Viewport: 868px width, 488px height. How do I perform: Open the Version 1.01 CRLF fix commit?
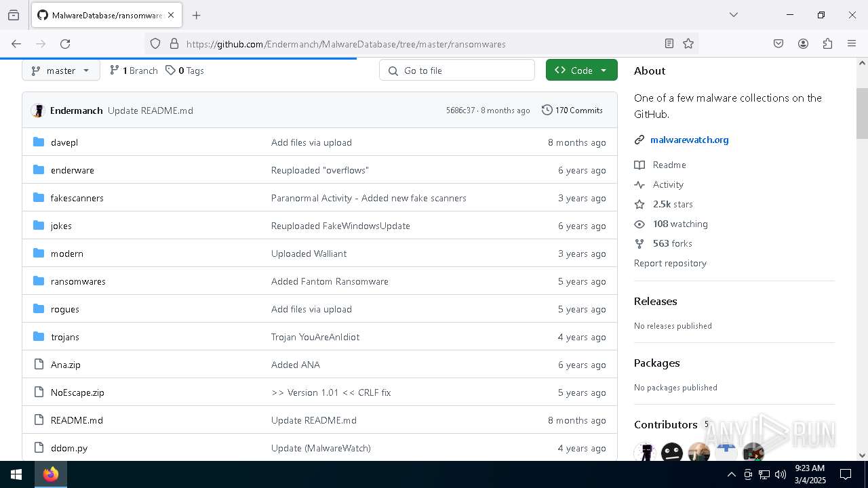tap(331, 392)
